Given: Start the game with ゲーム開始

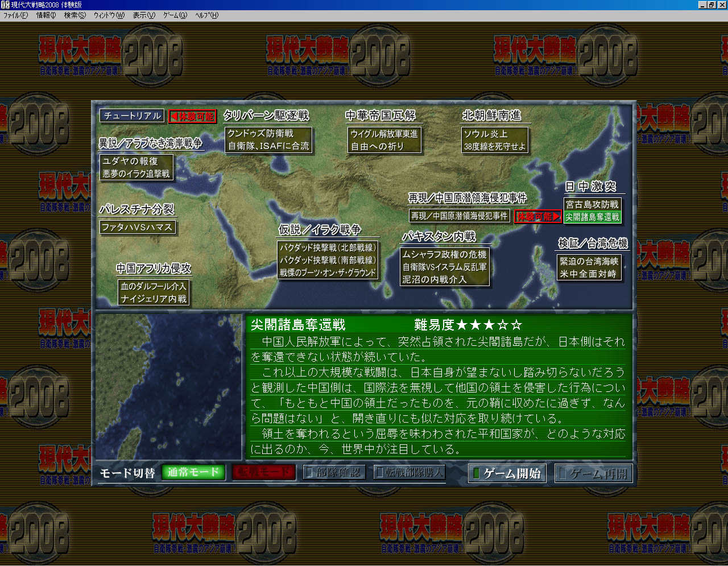Looking at the screenshot, I should pyautogui.click(x=507, y=473).
